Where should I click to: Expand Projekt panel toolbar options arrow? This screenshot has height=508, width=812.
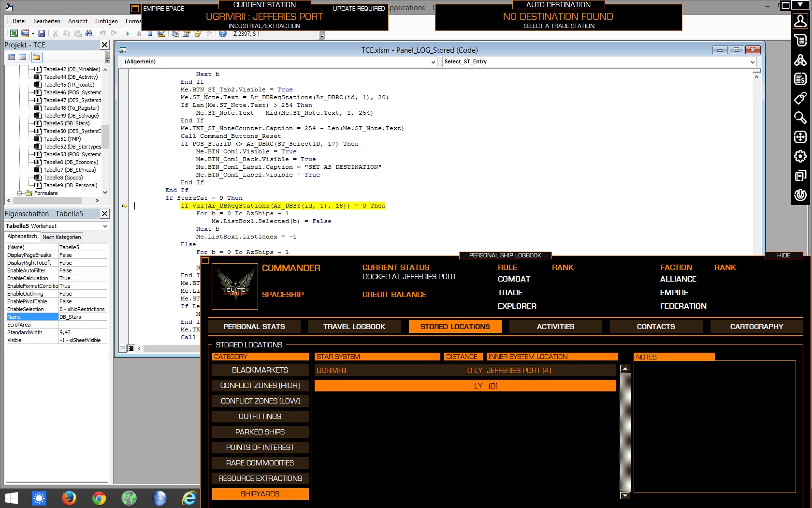(107, 59)
